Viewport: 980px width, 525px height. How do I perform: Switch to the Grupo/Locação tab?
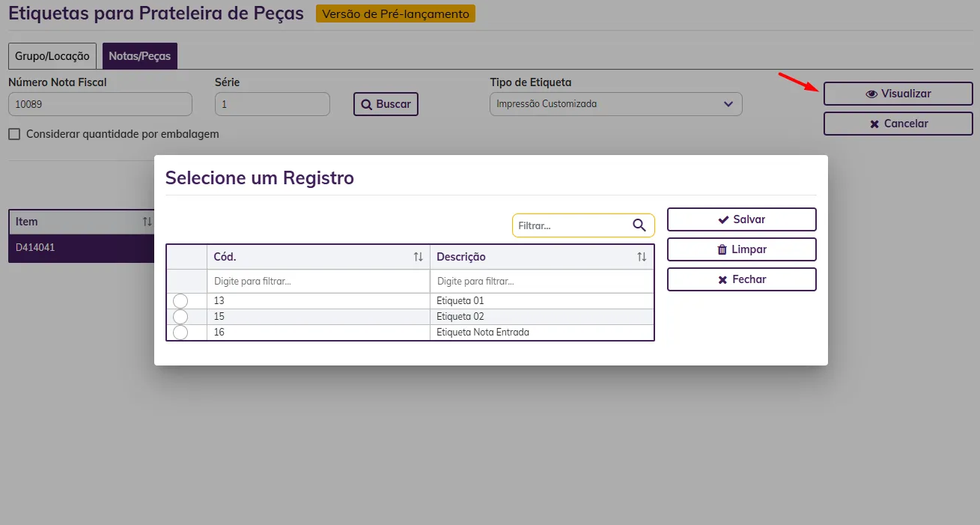tap(52, 56)
